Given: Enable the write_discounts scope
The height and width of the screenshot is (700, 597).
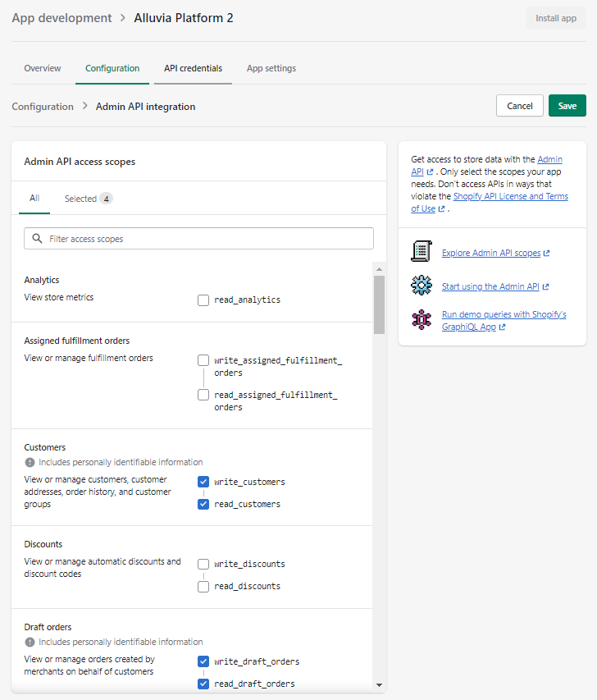Looking at the screenshot, I should click(x=203, y=564).
